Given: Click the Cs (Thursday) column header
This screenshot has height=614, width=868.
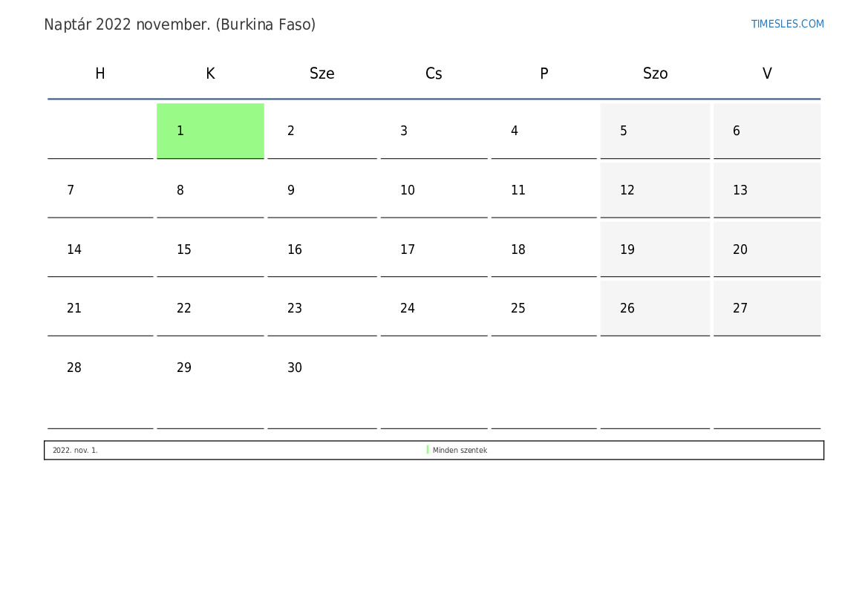Looking at the screenshot, I should (434, 74).
